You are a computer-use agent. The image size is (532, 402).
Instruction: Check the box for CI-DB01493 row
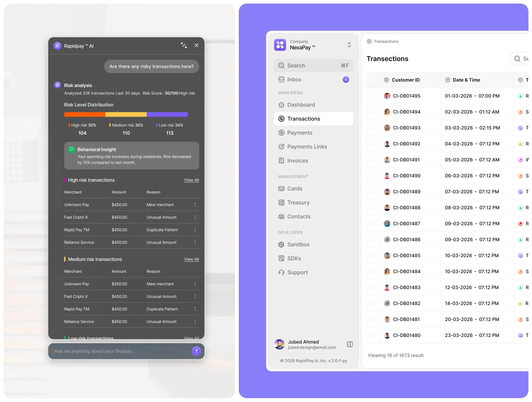373,128
